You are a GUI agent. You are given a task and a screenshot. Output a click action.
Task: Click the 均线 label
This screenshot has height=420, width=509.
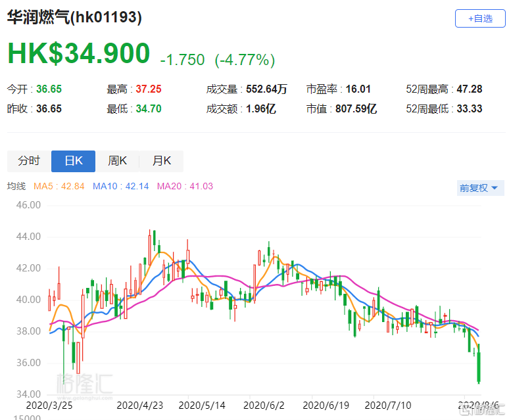click(x=16, y=186)
